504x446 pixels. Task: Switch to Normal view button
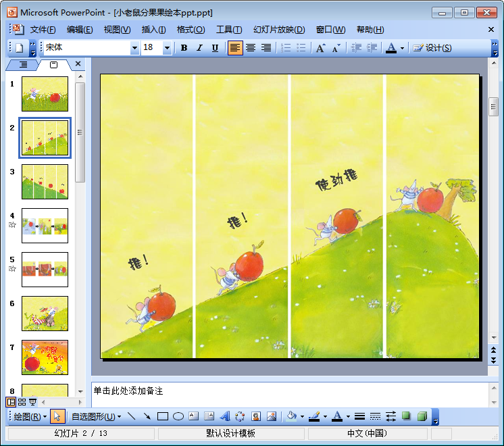[x=11, y=402]
